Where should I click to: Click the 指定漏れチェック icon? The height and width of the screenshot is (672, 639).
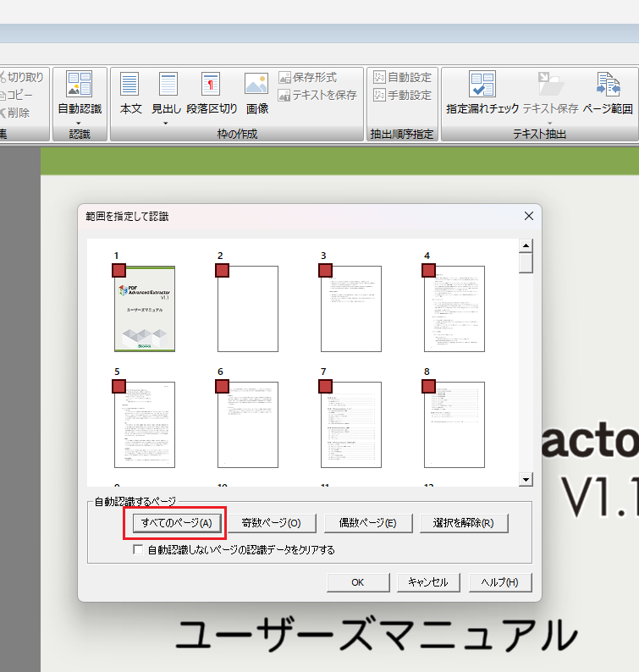pyautogui.click(x=482, y=85)
